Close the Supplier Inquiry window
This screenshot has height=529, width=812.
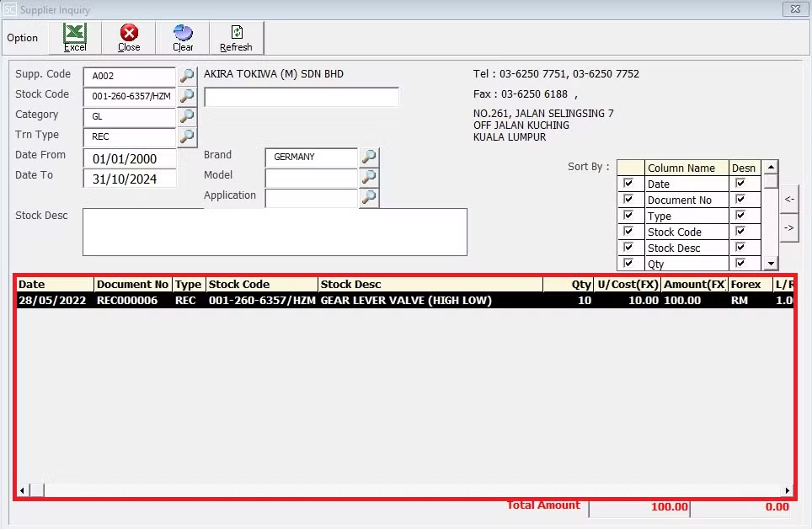pyautogui.click(x=795, y=8)
